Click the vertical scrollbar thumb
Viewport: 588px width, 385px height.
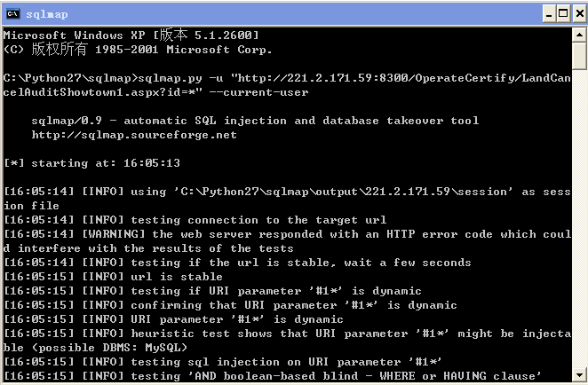coord(579,56)
